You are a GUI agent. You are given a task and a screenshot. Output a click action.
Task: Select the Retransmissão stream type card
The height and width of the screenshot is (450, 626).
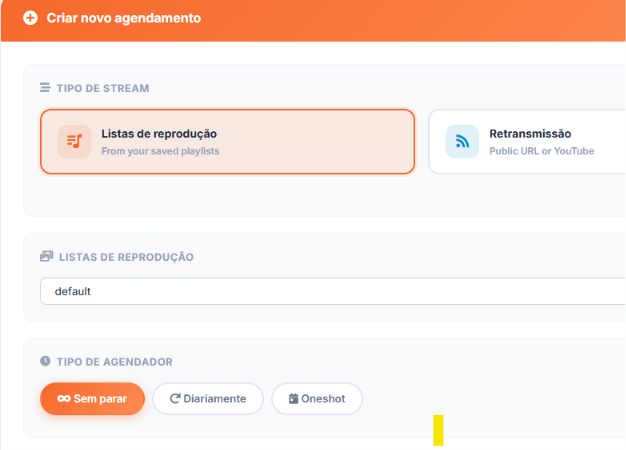click(527, 142)
